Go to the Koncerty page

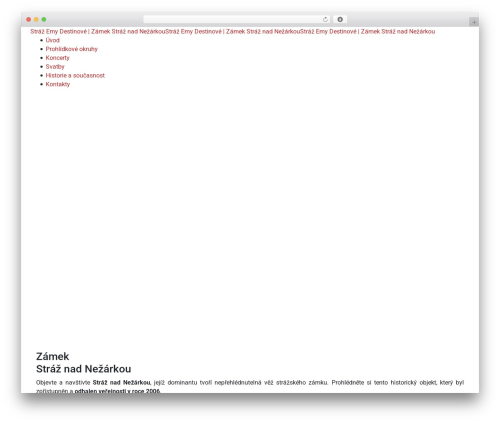tap(58, 58)
